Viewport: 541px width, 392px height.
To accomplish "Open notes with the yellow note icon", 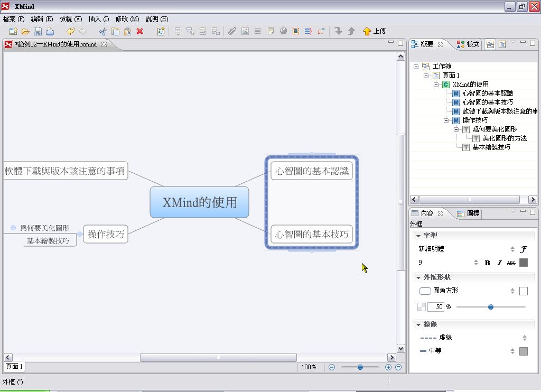I will coord(270,31).
